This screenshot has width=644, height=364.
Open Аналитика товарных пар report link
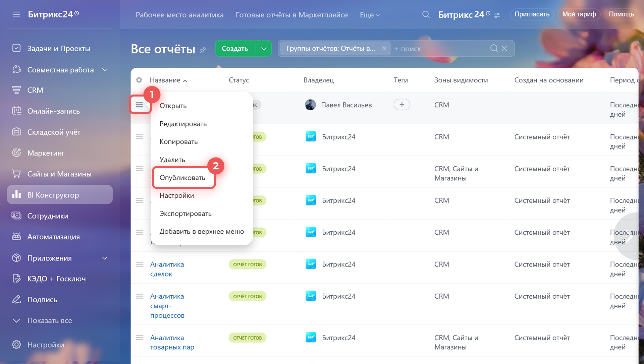(172, 342)
